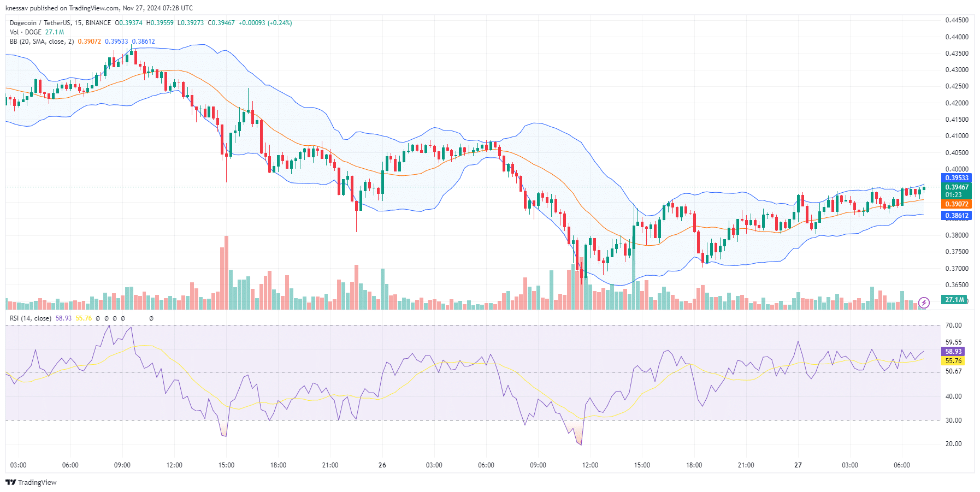Click the 40.00 RSI scale label

coord(953,396)
